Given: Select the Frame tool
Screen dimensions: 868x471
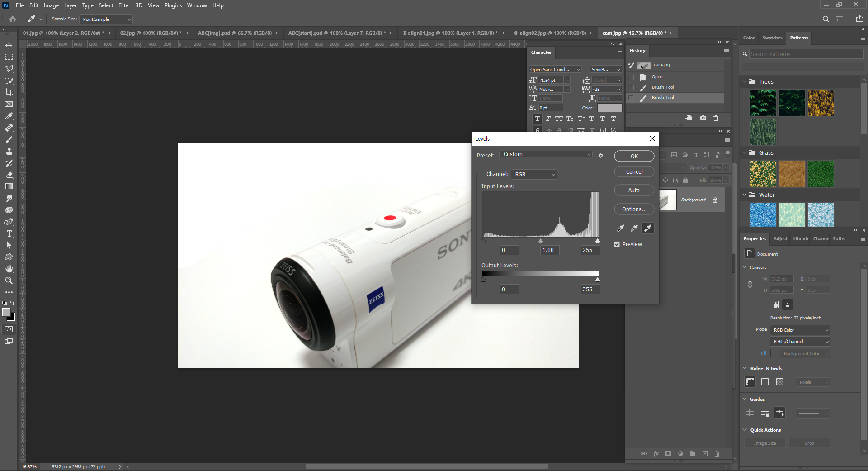Looking at the screenshot, I should 9,104.
